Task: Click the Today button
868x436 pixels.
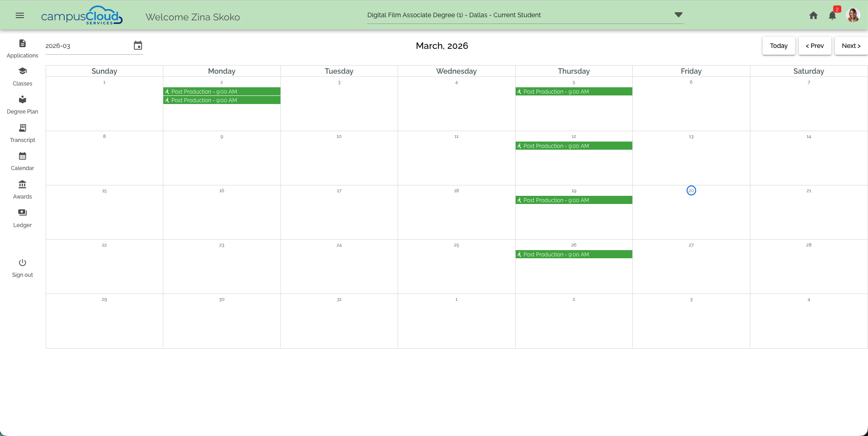Action: [778, 45]
